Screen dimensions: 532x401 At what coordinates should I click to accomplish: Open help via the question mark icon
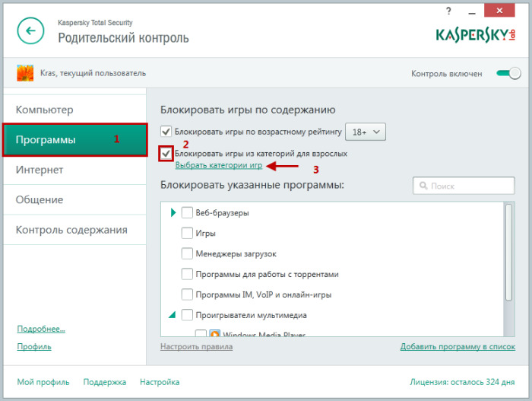[448, 11]
